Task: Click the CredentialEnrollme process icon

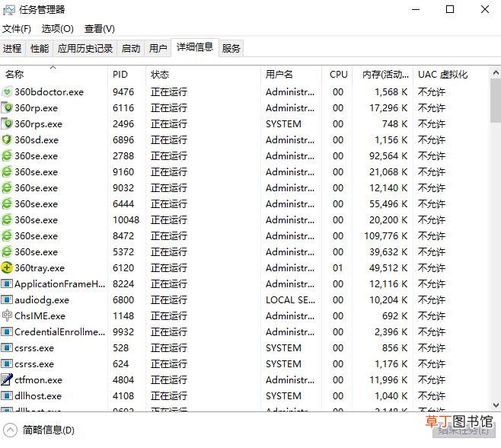Action: (x=7, y=332)
